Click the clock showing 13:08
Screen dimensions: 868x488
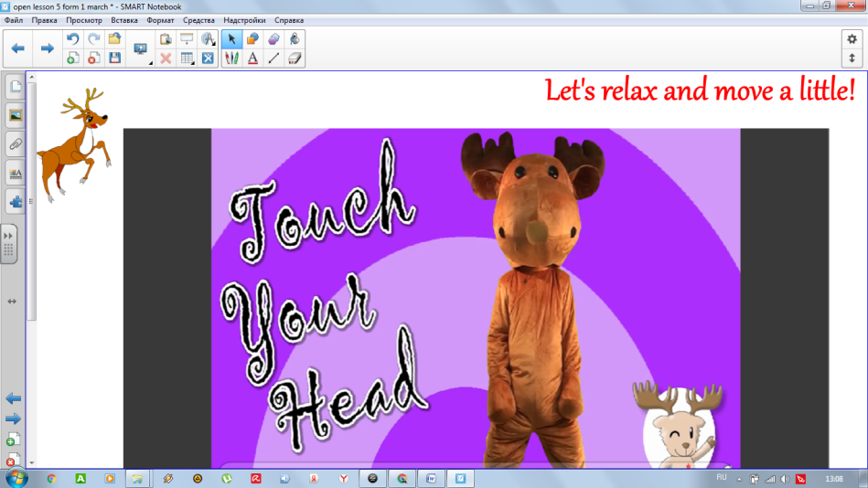[834, 479]
